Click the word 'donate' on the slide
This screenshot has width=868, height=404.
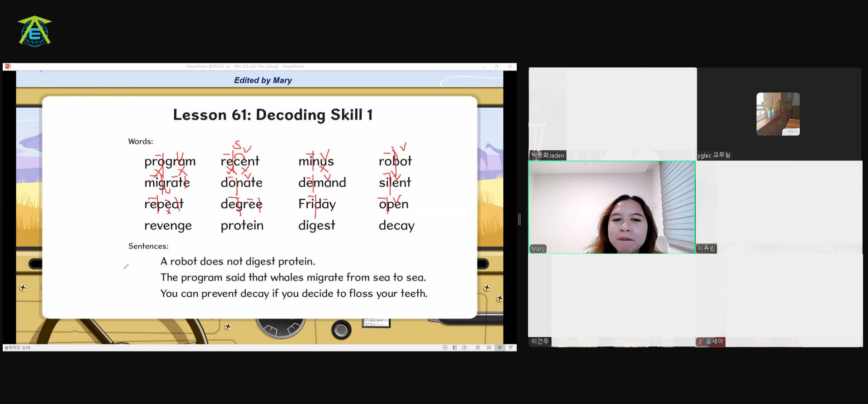(241, 182)
